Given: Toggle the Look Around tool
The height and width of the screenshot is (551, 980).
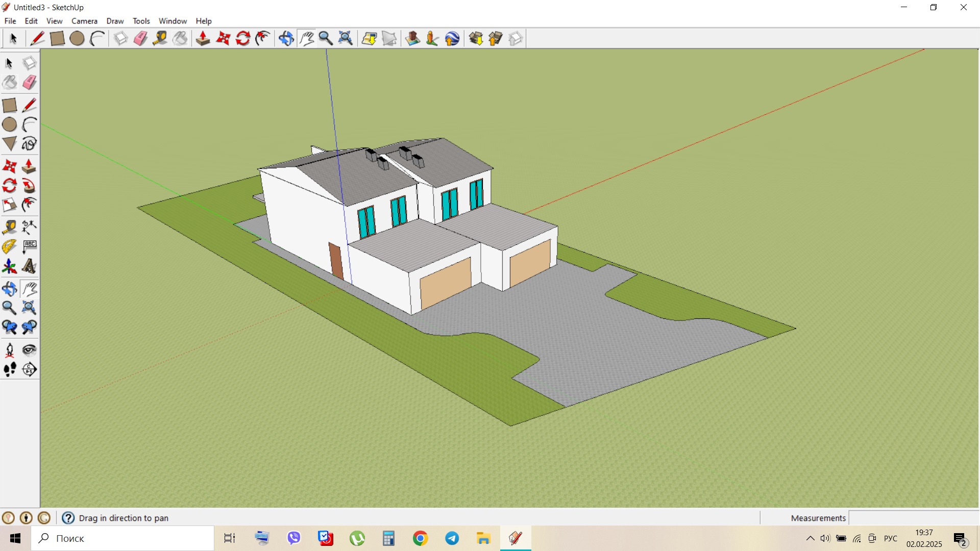Looking at the screenshot, I should pyautogui.click(x=29, y=349).
